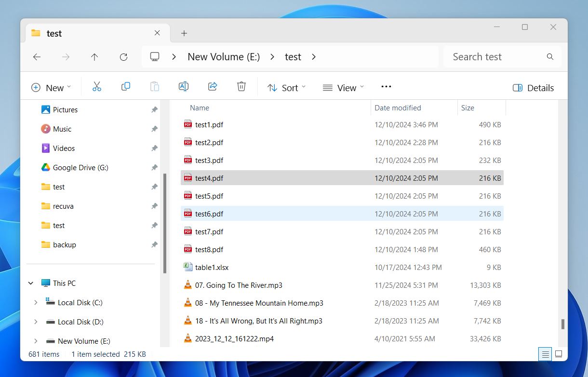Select table1.xlsx file name

point(212,267)
